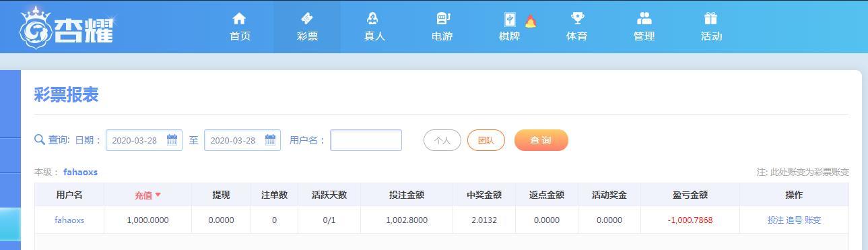Click the 彩票报表 page title
Image resolution: width=868 pixels, height=250 pixels.
point(67,95)
